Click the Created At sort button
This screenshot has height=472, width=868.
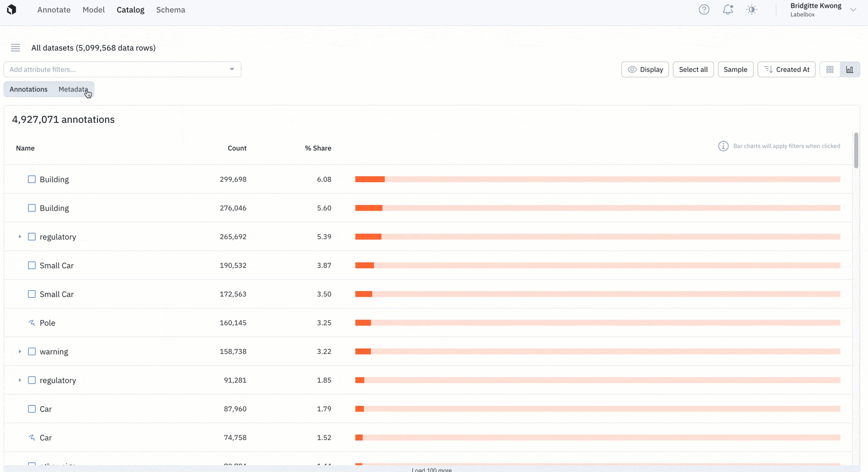coord(786,69)
